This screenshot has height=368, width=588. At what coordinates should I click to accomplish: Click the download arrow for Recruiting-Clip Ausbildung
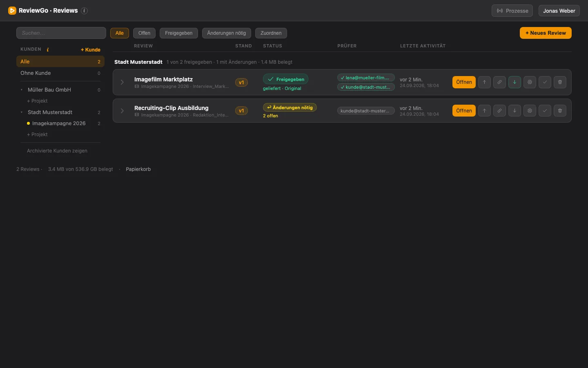514,111
